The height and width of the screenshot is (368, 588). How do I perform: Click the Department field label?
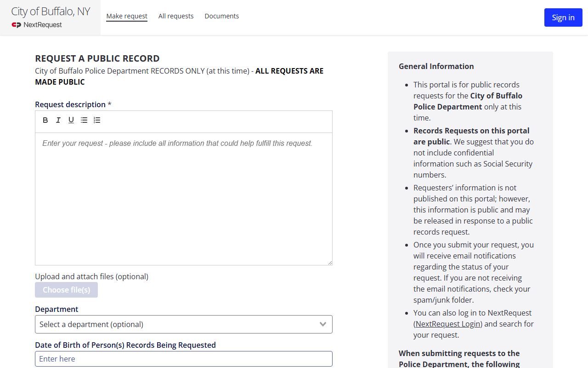(x=57, y=309)
